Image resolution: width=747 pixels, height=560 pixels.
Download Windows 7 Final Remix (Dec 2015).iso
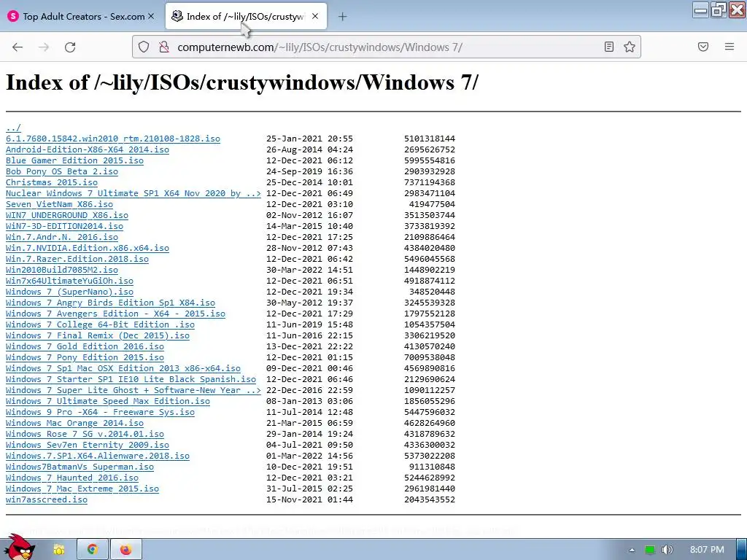click(98, 335)
